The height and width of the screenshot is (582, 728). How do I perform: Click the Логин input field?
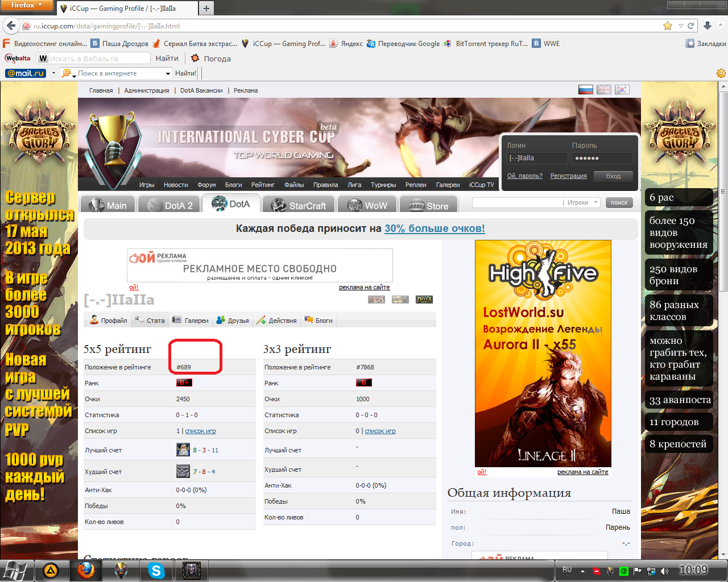[x=537, y=158]
